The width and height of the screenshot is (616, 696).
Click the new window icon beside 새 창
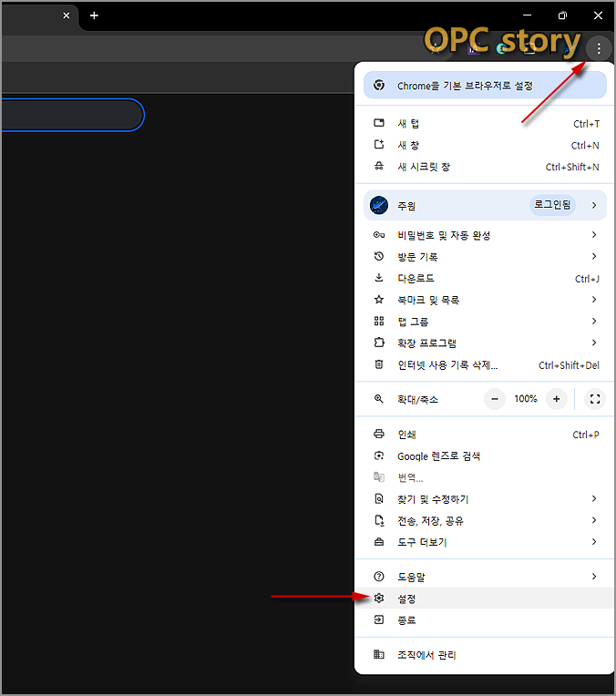point(379,145)
